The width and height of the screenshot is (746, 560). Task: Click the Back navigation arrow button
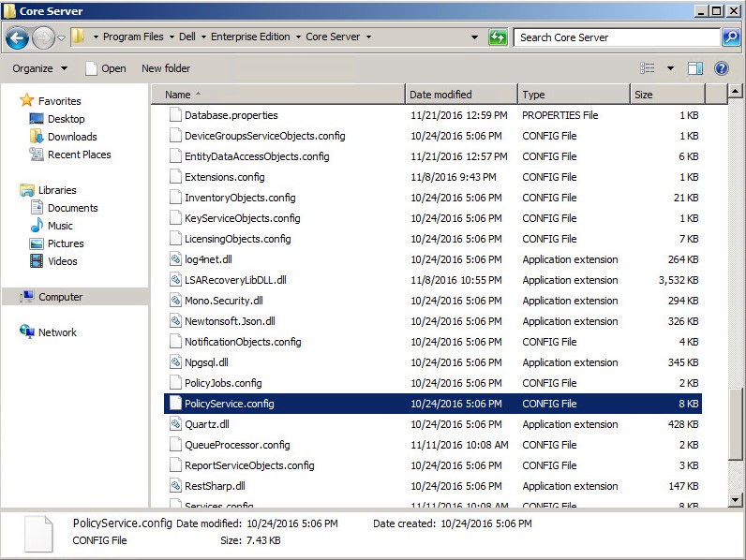[x=17, y=37]
